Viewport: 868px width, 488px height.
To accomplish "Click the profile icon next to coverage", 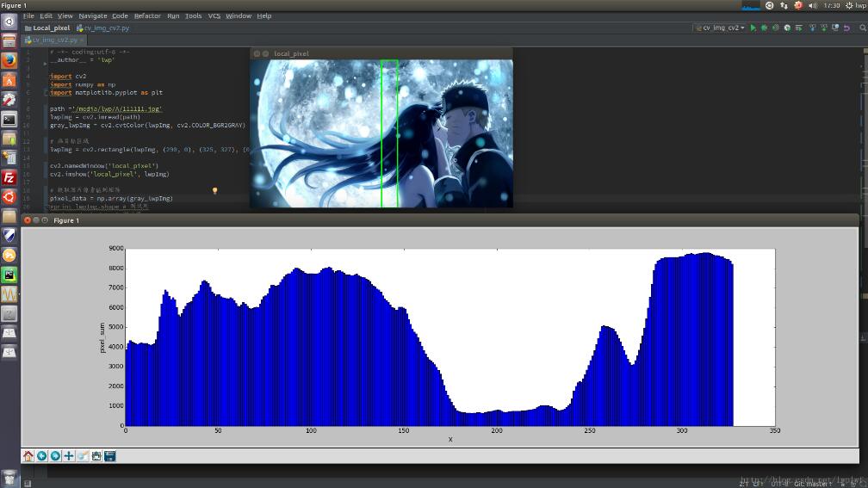I will coord(787,28).
